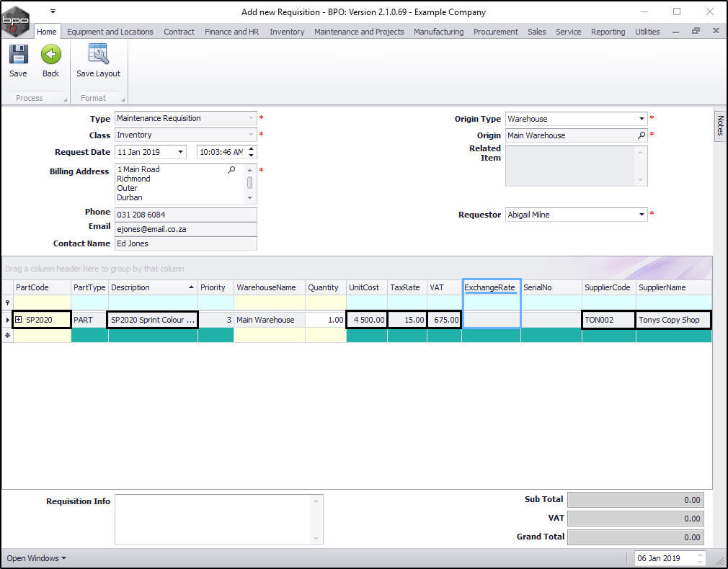Image resolution: width=728 pixels, height=569 pixels.
Task: Sort by SupplierName column header
Action: click(673, 287)
